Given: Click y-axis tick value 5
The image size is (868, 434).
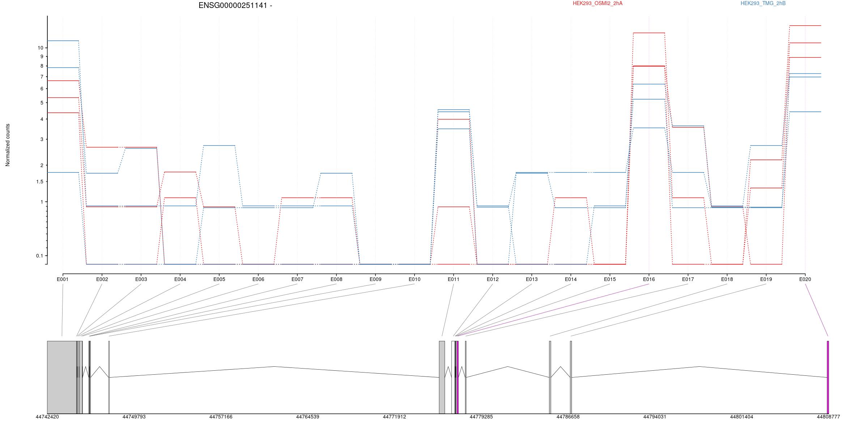Looking at the screenshot, I should (x=42, y=103).
